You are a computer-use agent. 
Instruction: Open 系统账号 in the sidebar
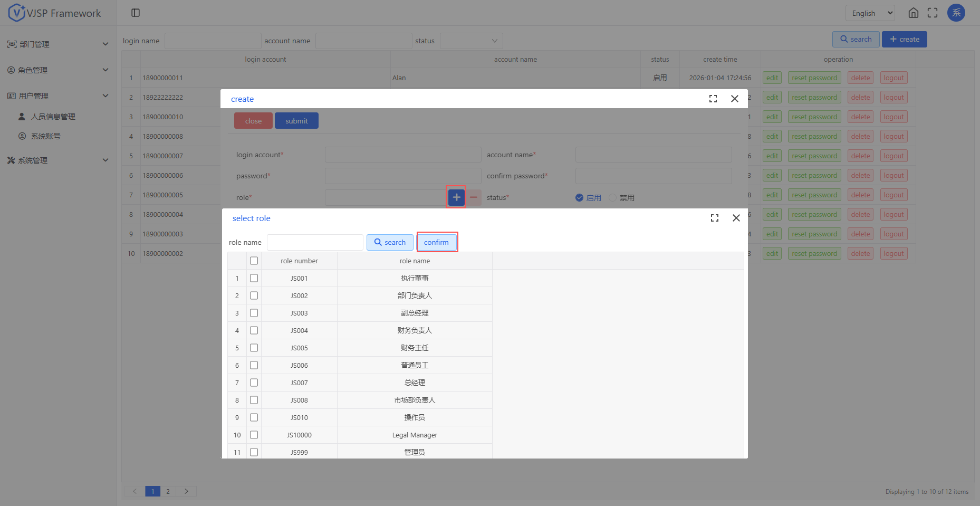[x=45, y=136]
